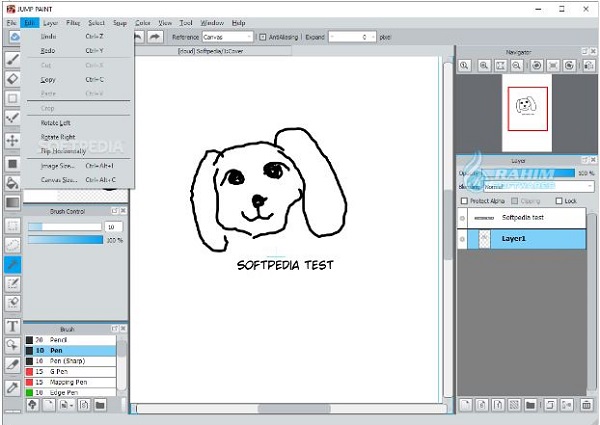Hide the Layer1 layer visibility
Viewport: 600px width, 425px height.
[463, 239]
